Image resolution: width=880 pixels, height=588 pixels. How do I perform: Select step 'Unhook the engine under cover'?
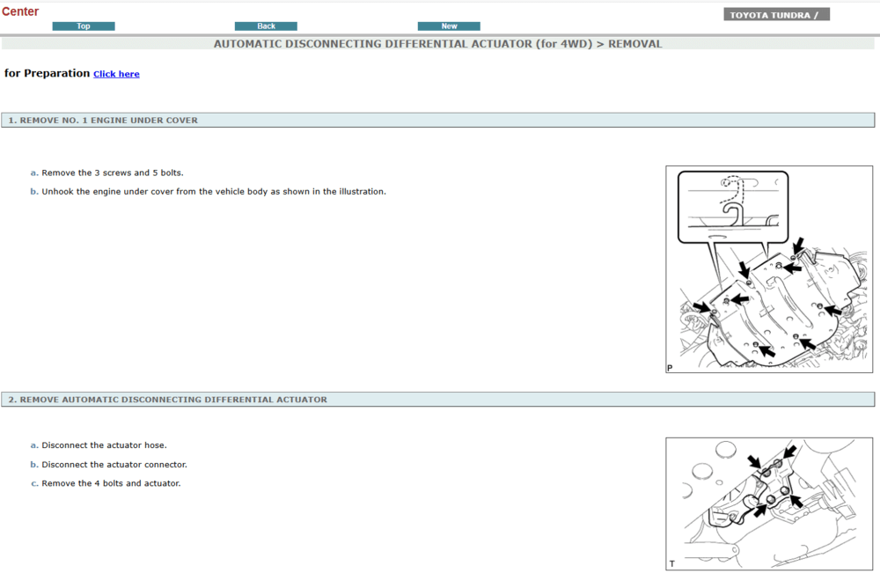pos(213,191)
